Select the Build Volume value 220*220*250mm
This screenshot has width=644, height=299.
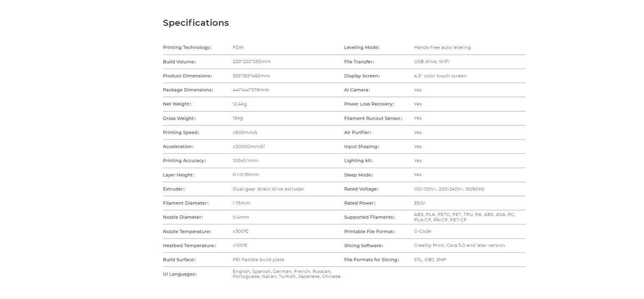point(251,61)
